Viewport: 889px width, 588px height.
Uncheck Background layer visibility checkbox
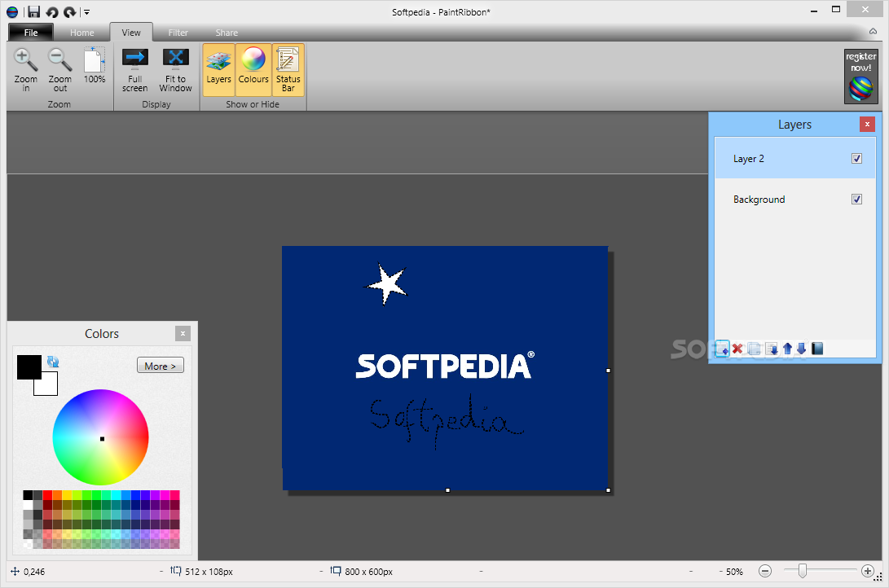pos(856,200)
